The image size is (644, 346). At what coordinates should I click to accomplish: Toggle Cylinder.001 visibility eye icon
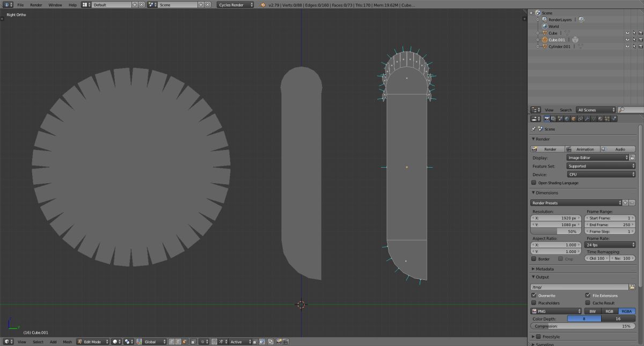tap(627, 46)
